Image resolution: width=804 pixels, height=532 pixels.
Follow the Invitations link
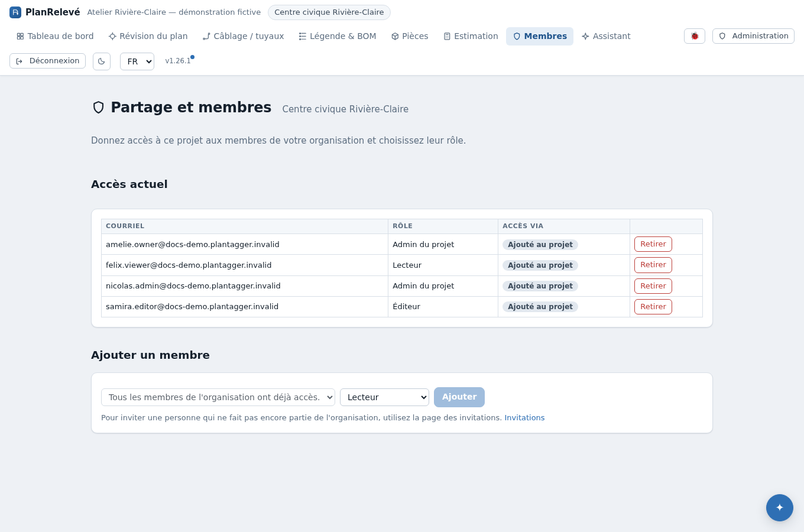tap(524, 418)
